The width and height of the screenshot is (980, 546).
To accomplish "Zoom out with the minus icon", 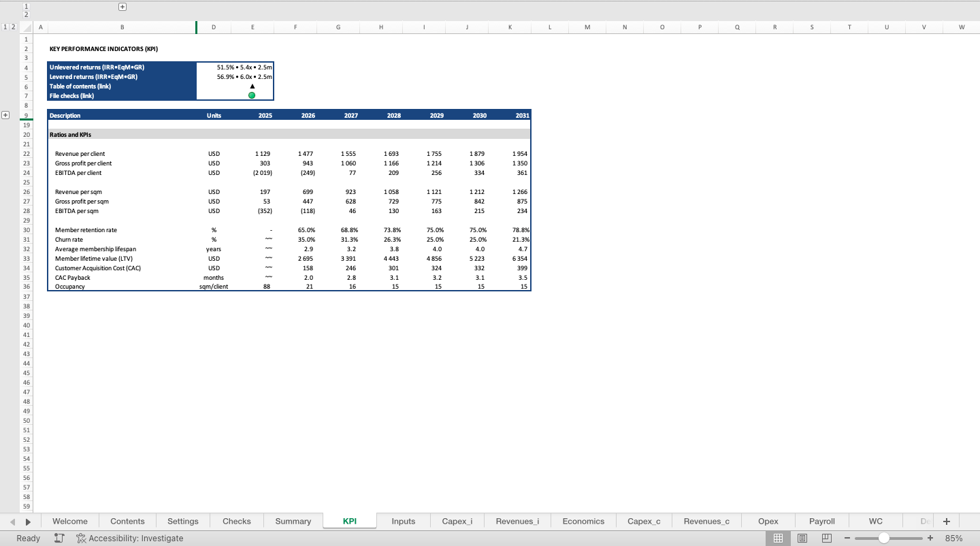I will (x=847, y=538).
